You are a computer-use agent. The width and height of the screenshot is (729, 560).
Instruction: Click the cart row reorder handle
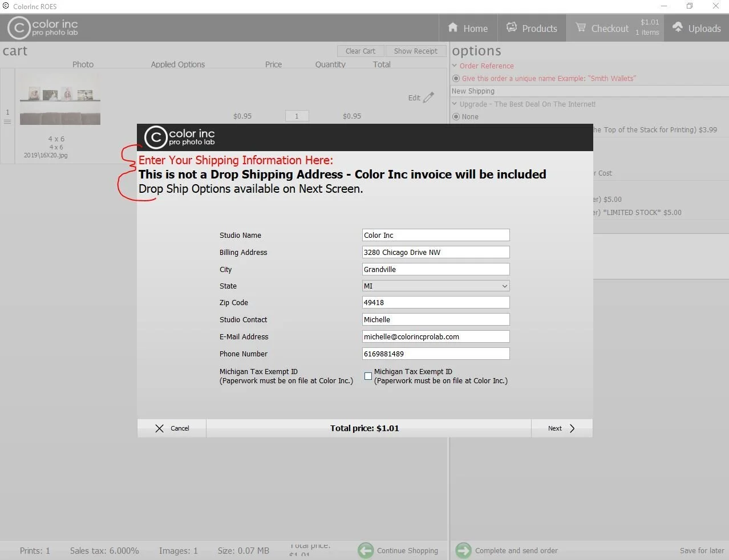tap(7, 121)
